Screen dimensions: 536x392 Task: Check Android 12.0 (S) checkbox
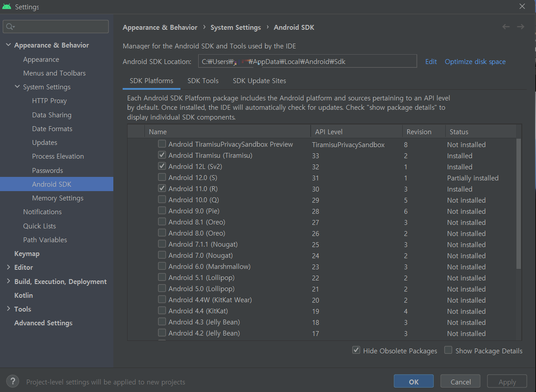click(x=162, y=177)
